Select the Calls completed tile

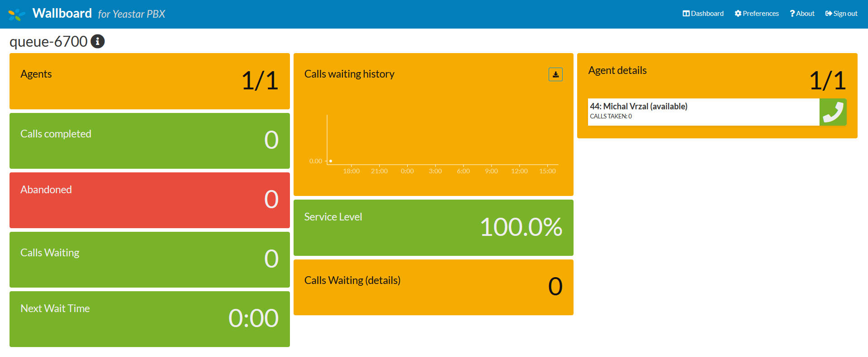click(x=149, y=141)
